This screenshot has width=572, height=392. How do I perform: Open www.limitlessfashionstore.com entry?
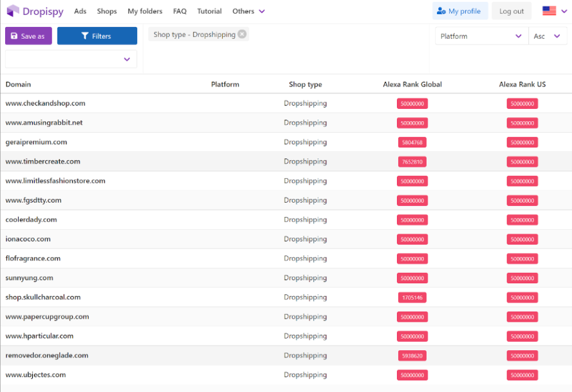(55, 181)
